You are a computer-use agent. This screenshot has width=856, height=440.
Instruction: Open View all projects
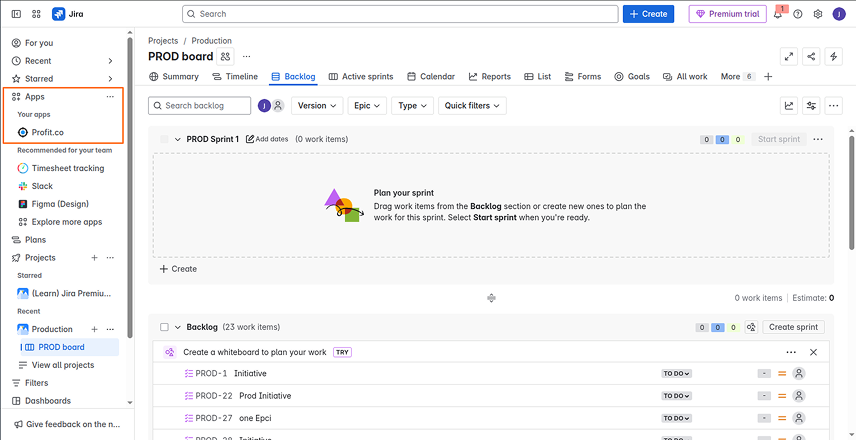click(56, 365)
